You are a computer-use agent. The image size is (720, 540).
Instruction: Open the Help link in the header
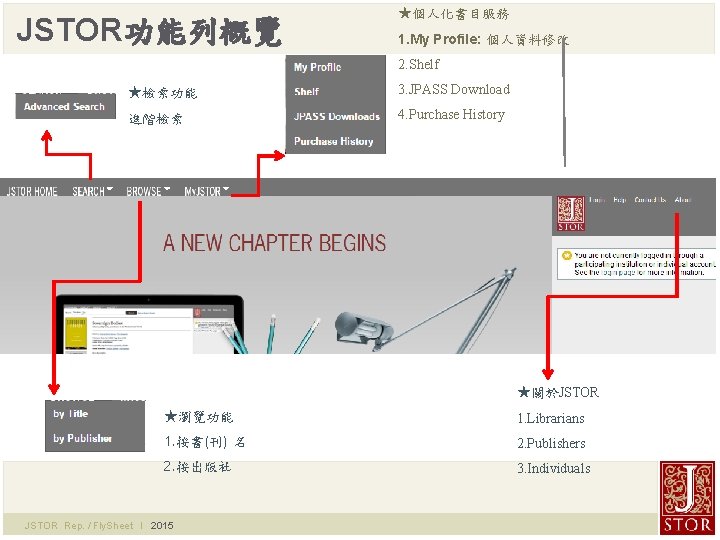[619, 200]
